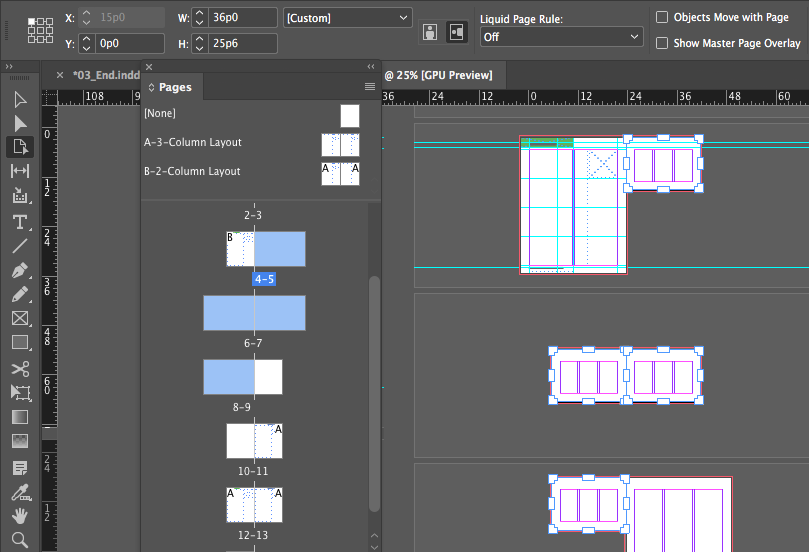Select the Selection tool arrow
This screenshot has width=809, height=552.
(x=20, y=99)
